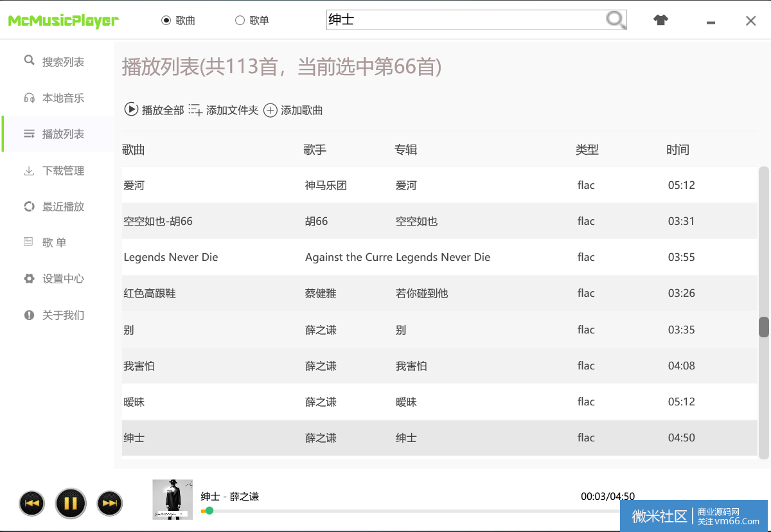Screen dimensions: 771x532
Task: Click the 类型 column header
Action: [587, 150]
